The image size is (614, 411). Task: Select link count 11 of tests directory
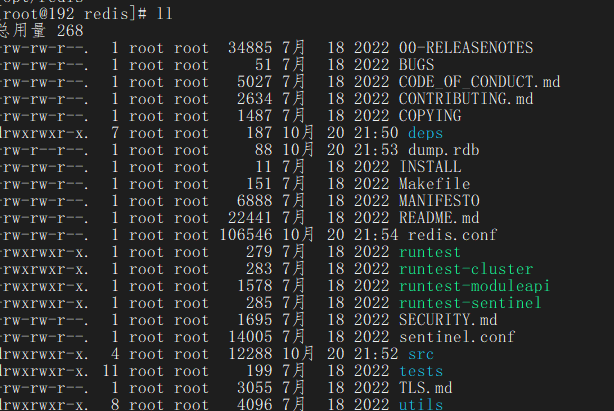coord(110,371)
